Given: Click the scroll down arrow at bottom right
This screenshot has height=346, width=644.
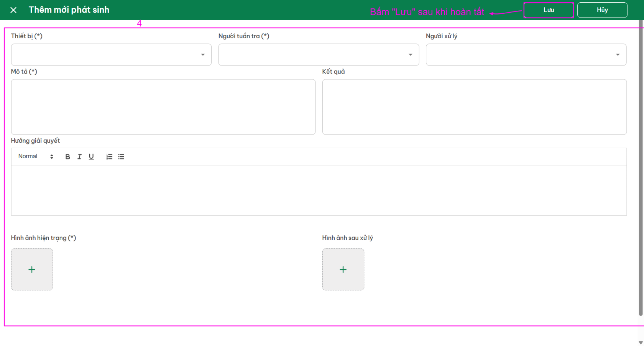Looking at the screenshot, I should [x=641, y=343].
